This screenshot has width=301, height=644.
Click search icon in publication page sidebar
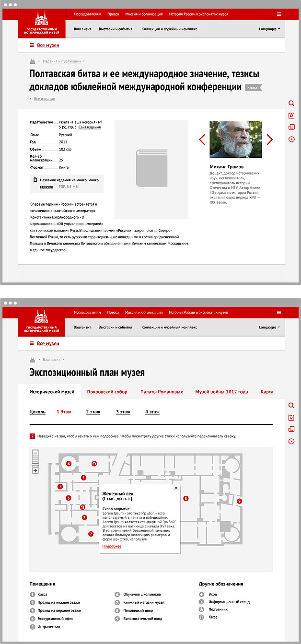pyautogui.click(x=291, y=104)
